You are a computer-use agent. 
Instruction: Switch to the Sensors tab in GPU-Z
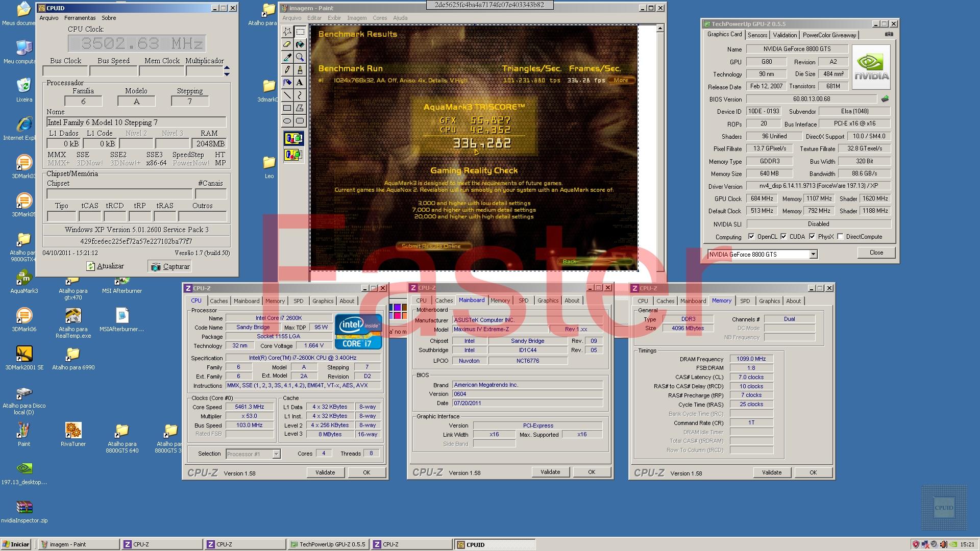click(x=757, y=35)
